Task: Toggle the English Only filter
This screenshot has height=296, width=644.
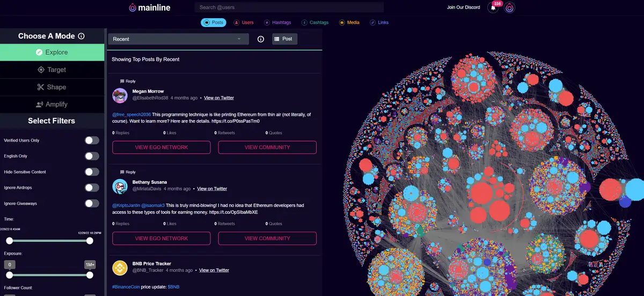Action: coord(92,156)
